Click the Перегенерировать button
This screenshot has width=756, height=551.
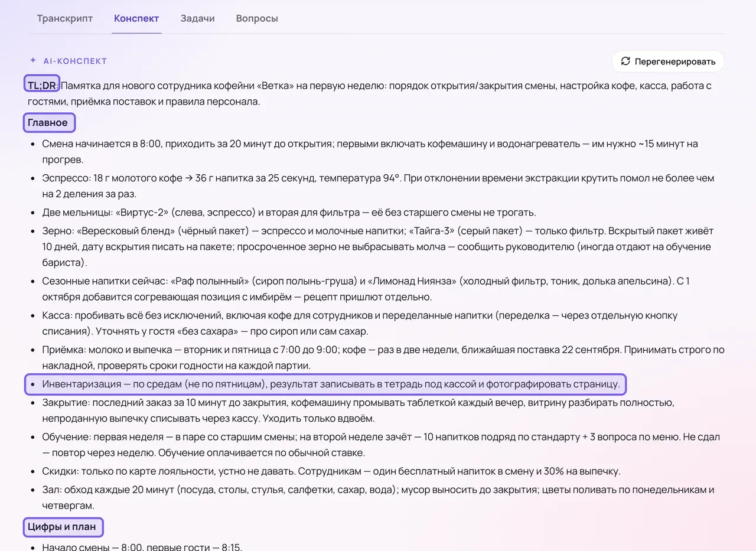668,61
